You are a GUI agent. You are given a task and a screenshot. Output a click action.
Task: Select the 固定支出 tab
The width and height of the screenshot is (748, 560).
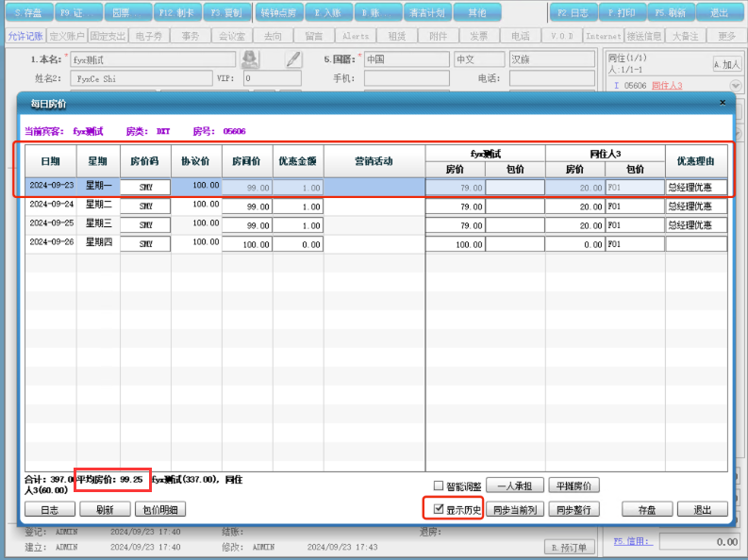108,36
